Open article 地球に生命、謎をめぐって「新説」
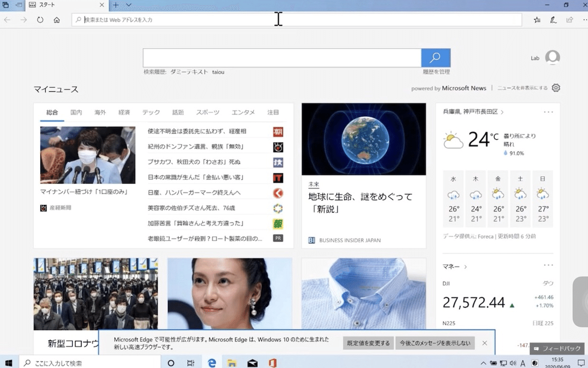588x368 pixels. [360, 203]
